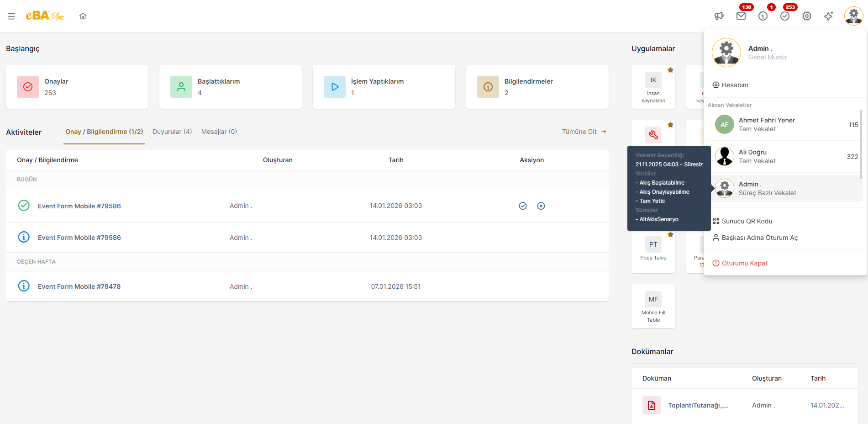Click the home icon in header
Viewport: 868px width, 424px height.
pos(83,16)
